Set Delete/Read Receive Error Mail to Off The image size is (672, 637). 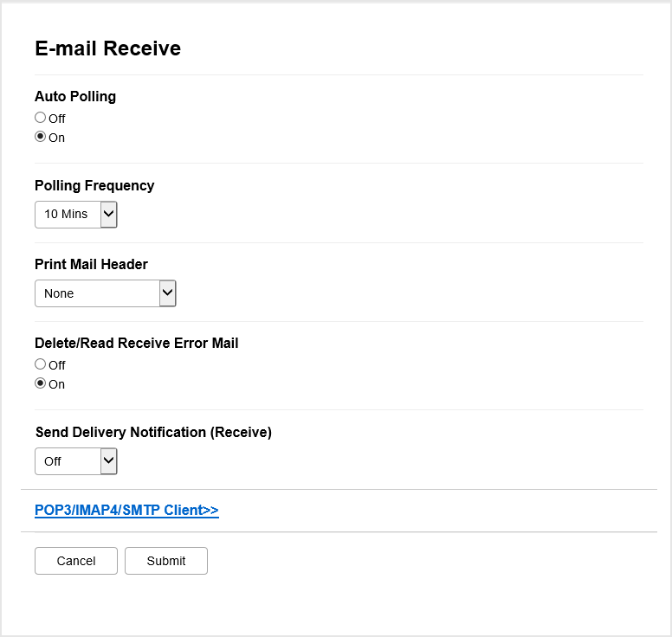tap(40, 364)
